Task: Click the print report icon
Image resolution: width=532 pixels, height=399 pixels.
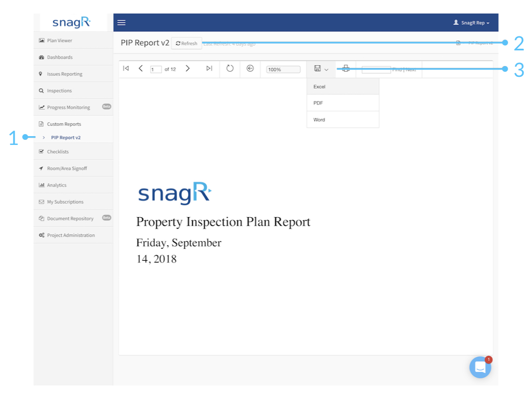Action: [x=345, y=69]
